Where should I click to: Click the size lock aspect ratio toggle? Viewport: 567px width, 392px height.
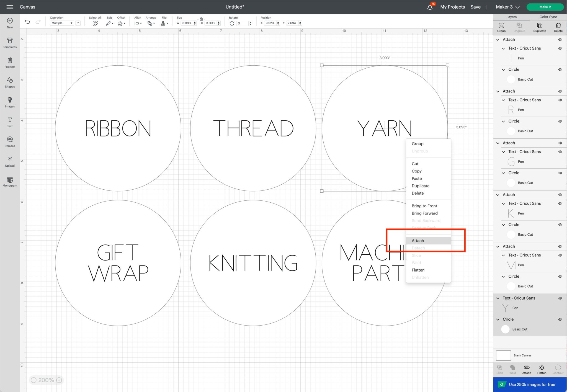pyautogui.click(x=201, y=19)
